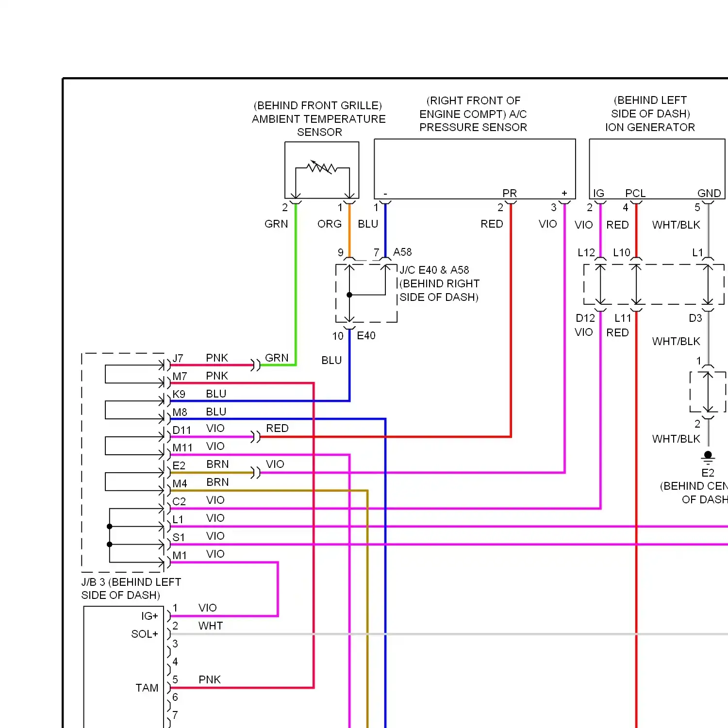The height and width of the screenshot is (728, 728).
Task: Click the L11 connector label
Action: tap(623, 318)
